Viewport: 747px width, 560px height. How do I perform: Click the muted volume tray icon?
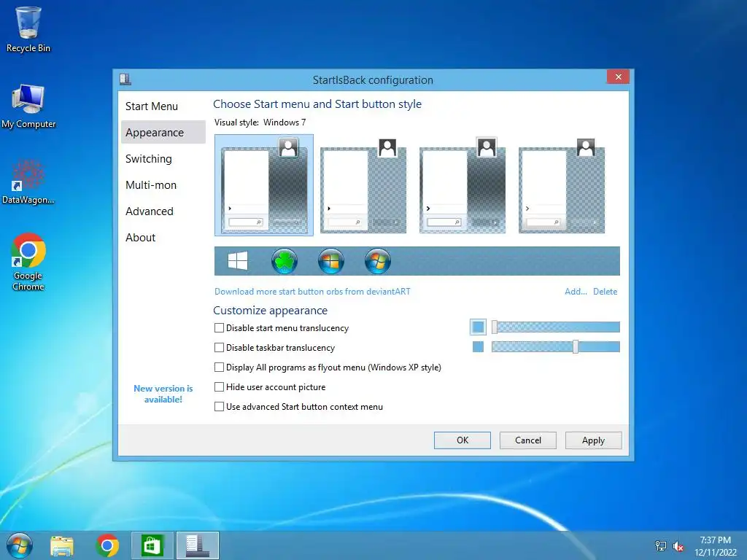click(x=678, y=546)
